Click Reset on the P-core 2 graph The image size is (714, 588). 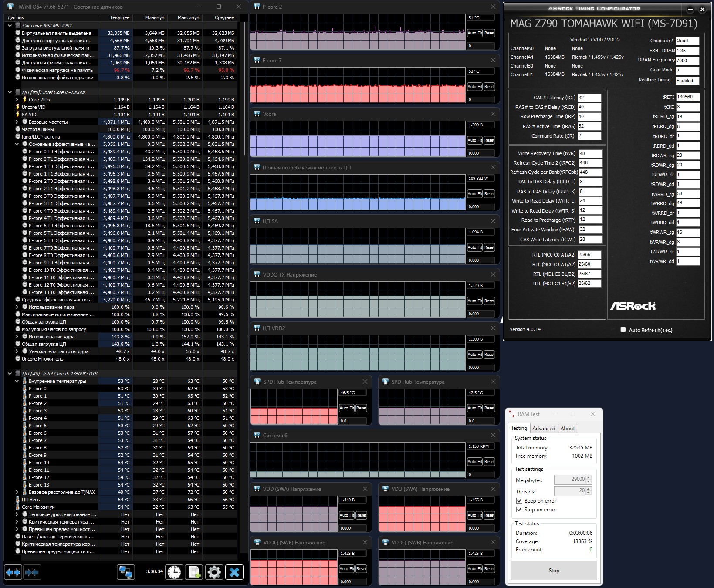[x=489, y=33]
